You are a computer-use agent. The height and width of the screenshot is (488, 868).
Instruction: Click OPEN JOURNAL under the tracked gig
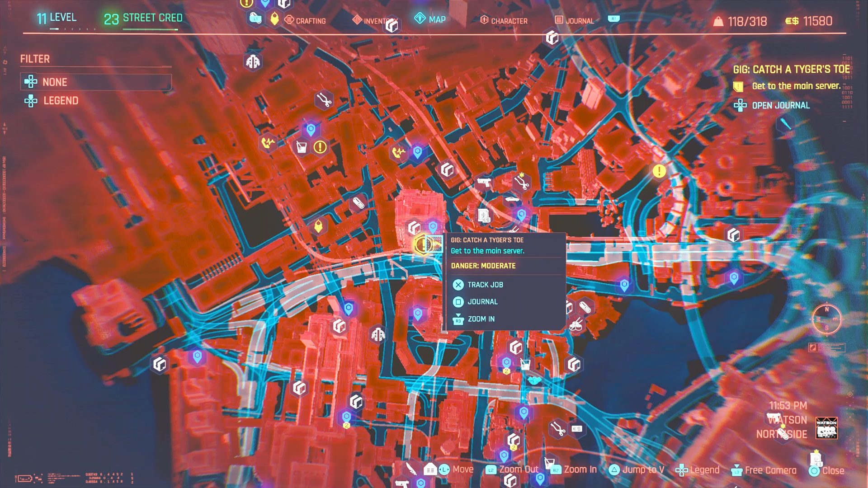point(771,105)
